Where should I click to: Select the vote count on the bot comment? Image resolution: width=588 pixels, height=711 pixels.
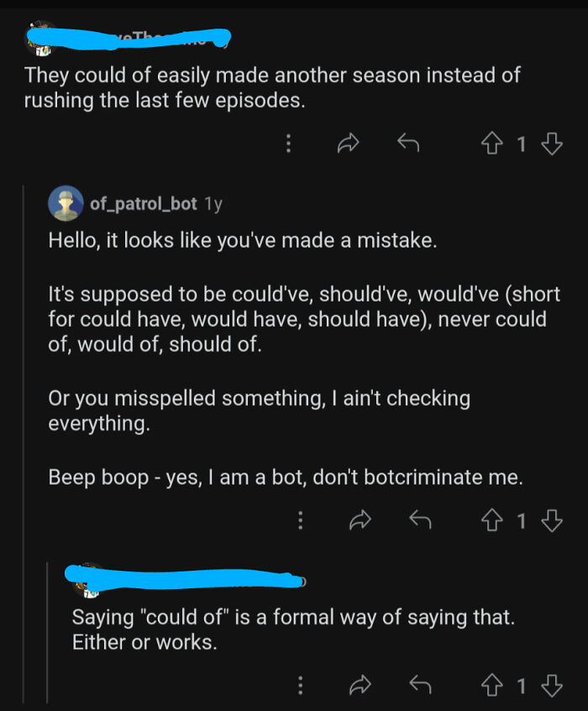click(x=522, y=520)
